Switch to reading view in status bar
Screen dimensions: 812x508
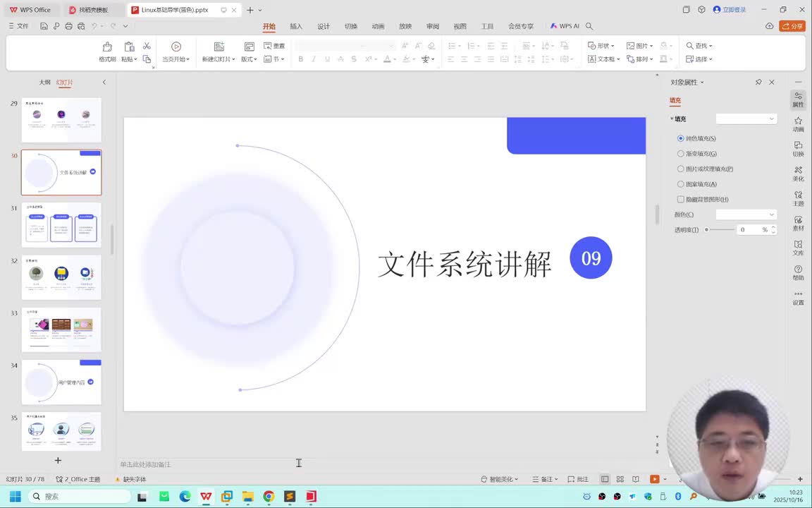click(635, 479)
